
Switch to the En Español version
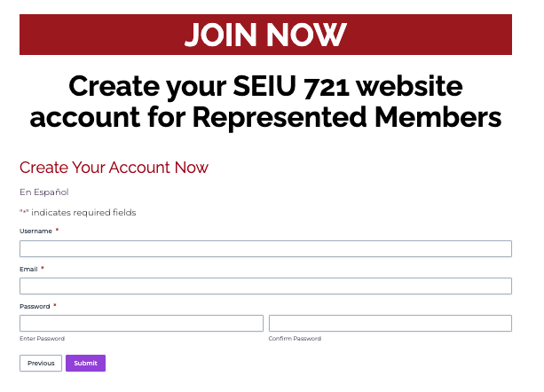[43, 192]
